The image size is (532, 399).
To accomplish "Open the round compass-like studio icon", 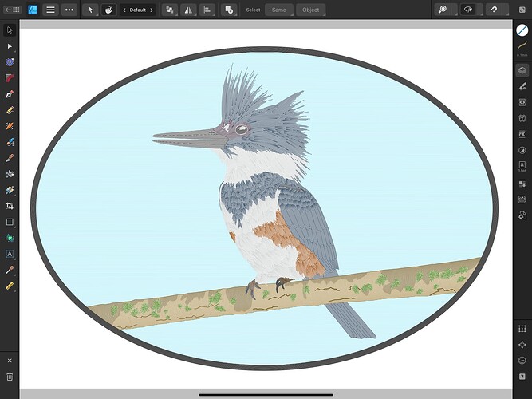I will (x=522, y=150).
